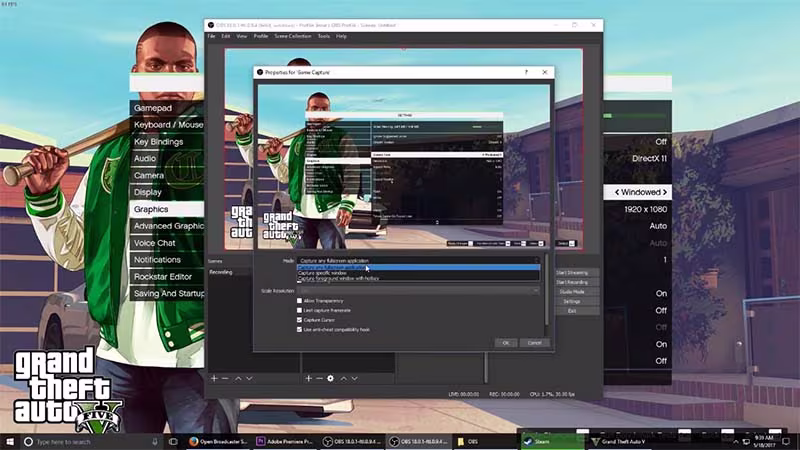Select Advanced Graphics in GTA settings
Viewport: 800px width, 450px height.
(x=167, y=226)
